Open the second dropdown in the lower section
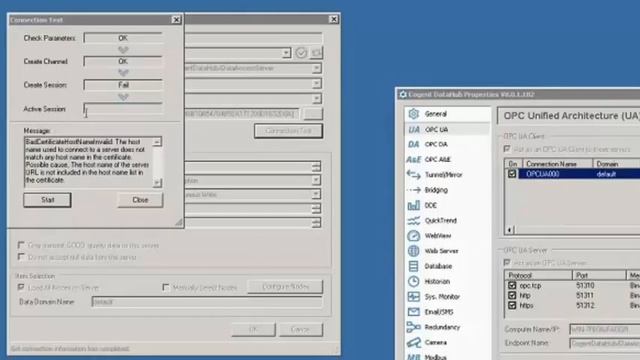This screenshot has width=640, height=360. point(316,180)
